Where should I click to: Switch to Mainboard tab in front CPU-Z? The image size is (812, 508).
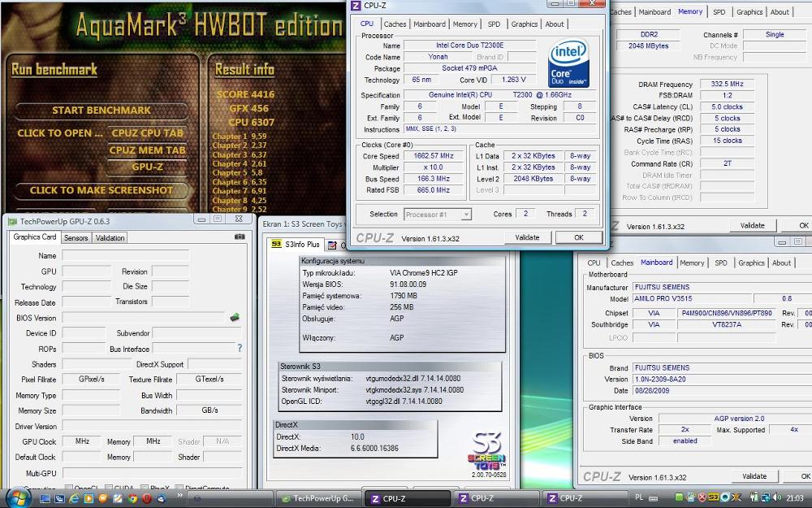[x=430, y=24]
